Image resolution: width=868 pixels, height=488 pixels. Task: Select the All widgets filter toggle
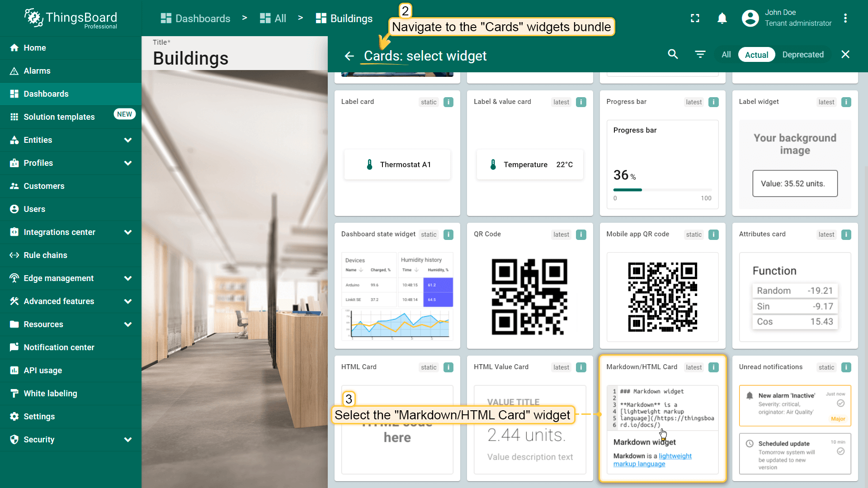click(x=726, y=55)
